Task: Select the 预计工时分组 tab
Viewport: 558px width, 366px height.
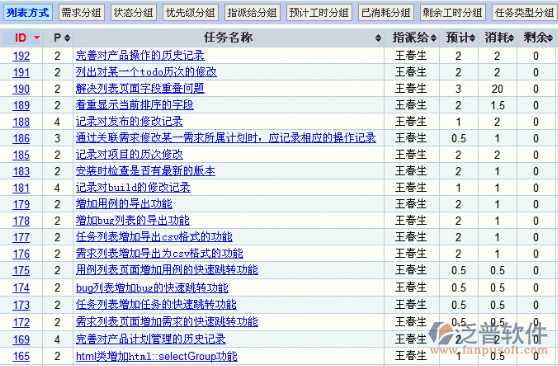Action: [319, 13]
